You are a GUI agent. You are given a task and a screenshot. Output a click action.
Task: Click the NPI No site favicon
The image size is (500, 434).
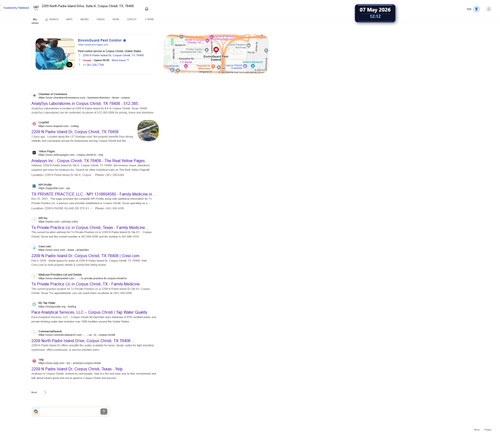[34, 219]
